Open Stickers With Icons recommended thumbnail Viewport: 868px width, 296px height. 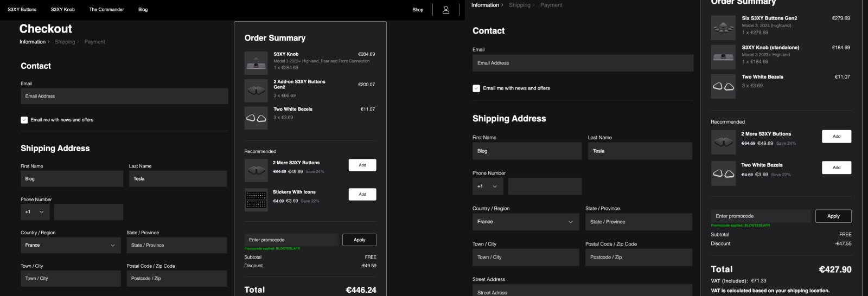point(256,200)
